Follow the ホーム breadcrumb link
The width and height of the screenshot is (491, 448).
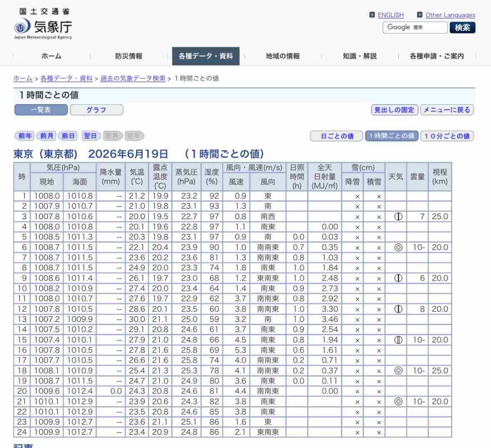click(x=23, y=78)
